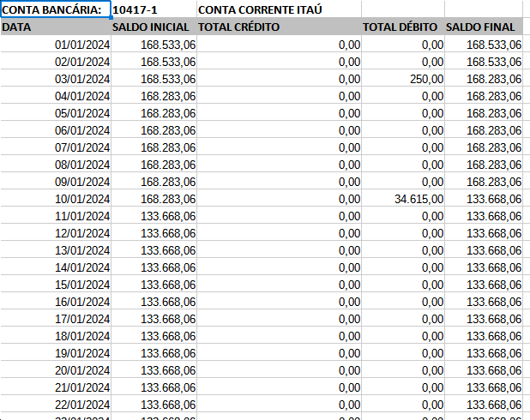Select date cell 01/01/2024
Image resolution: width=530 pixels, height=420 pixels.
coord(56,45)
